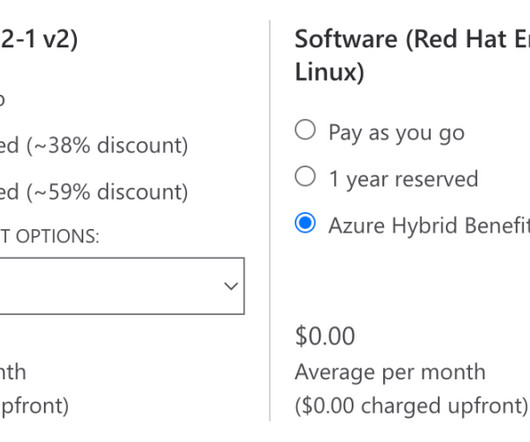Click the Pay as you go label text

click(396, 133)
